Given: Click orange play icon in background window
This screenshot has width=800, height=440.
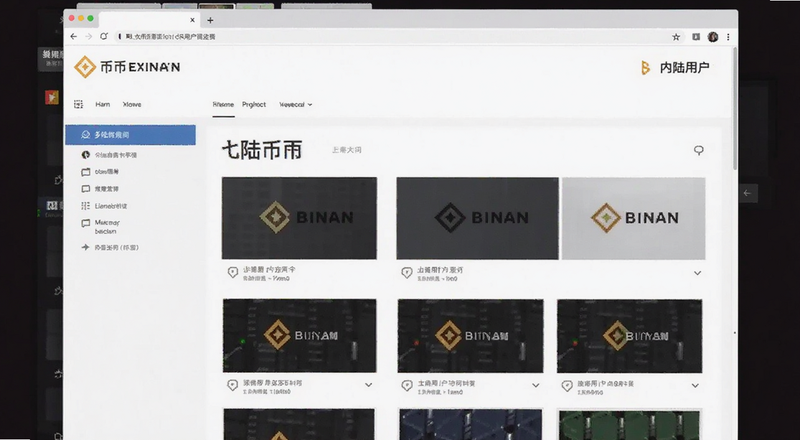Looking at the screenshot, I should (52, 96).
